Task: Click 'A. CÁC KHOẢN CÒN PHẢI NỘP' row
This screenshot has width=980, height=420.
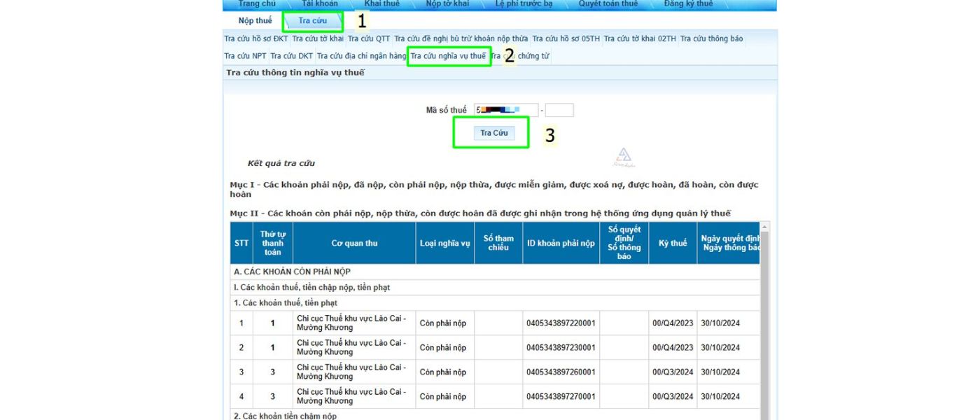Action: point(495,272)
